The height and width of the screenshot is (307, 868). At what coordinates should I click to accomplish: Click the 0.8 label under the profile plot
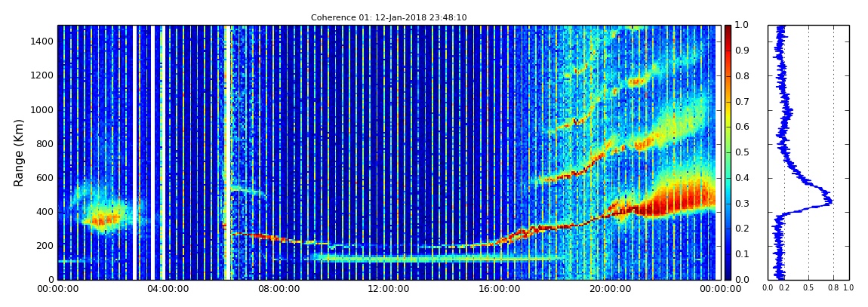click(834, 289)
